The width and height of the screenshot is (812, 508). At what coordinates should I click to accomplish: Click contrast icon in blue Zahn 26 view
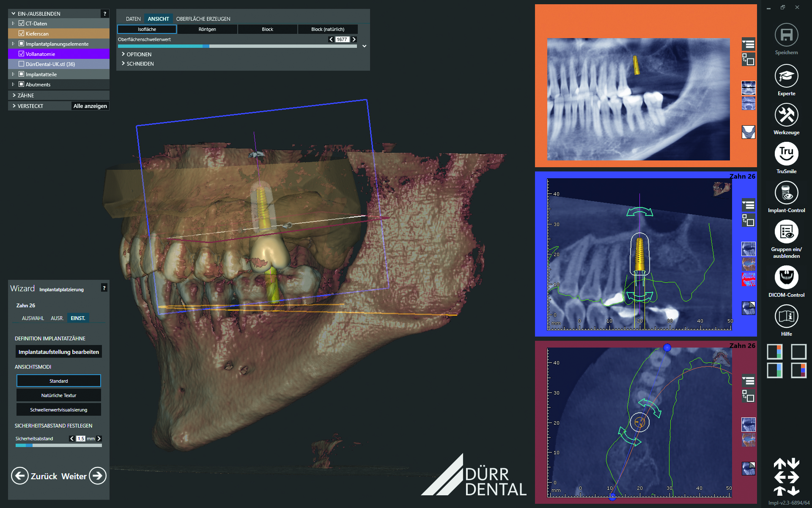(748, 308)
